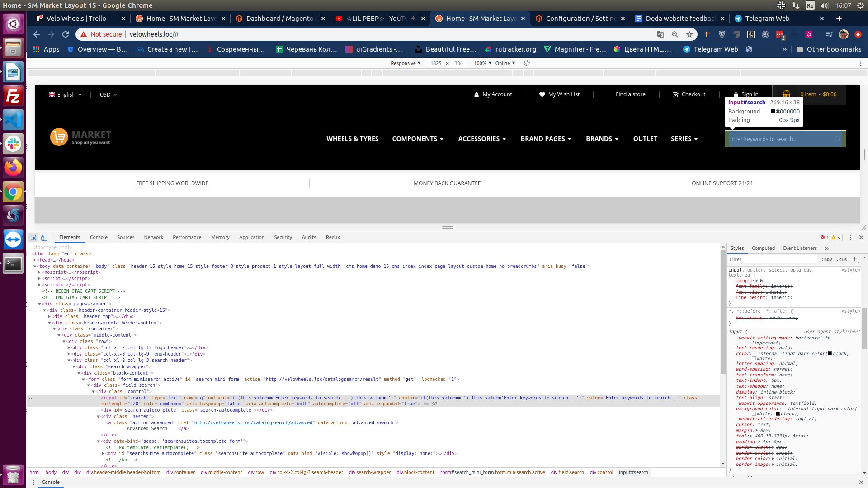
Task: Expand the ACCESSORIES menu dropdown
Action: point(482,139)
